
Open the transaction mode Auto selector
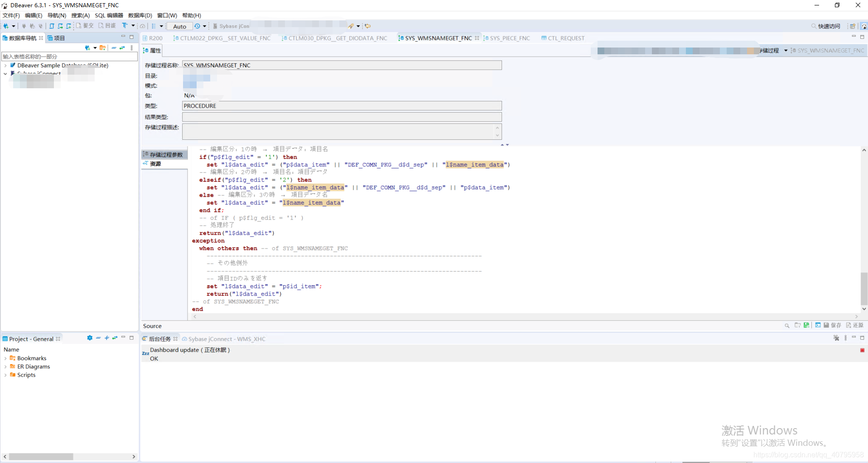coord(179,26)
